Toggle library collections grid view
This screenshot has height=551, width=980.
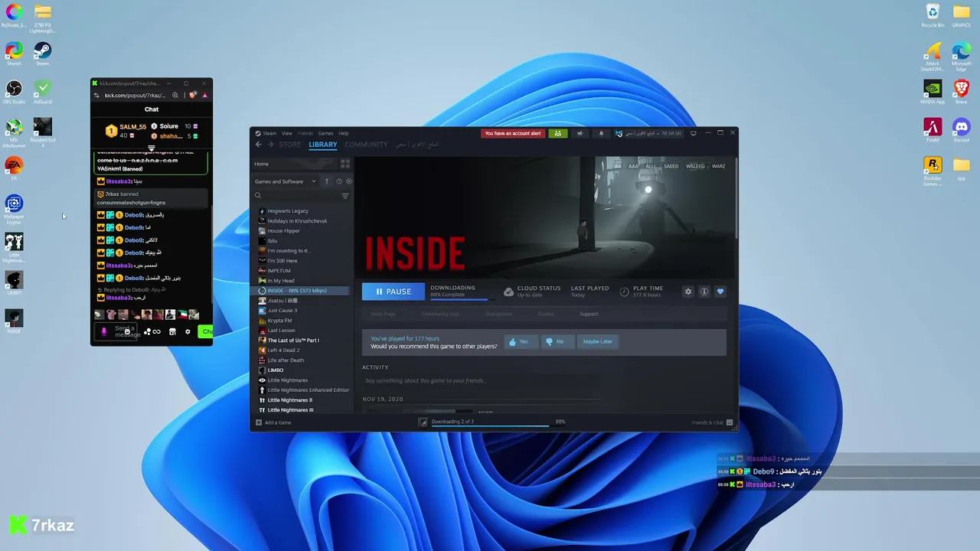[x=345, y=164]
